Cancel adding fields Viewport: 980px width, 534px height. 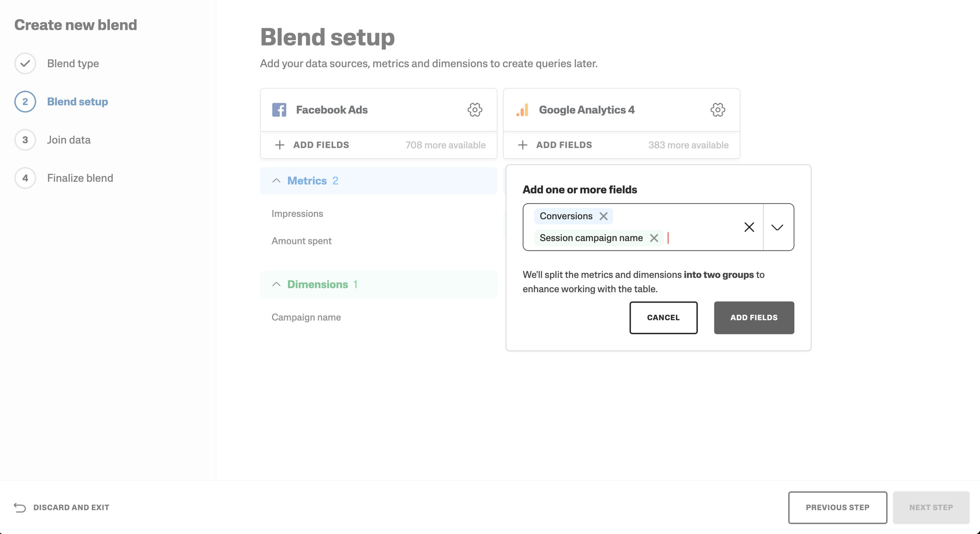[x=663, y=317]
